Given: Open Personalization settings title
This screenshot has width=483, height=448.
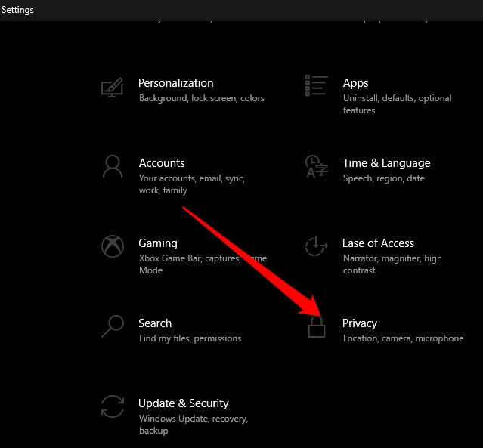Looking at the screenshot, I should (176, 83).
